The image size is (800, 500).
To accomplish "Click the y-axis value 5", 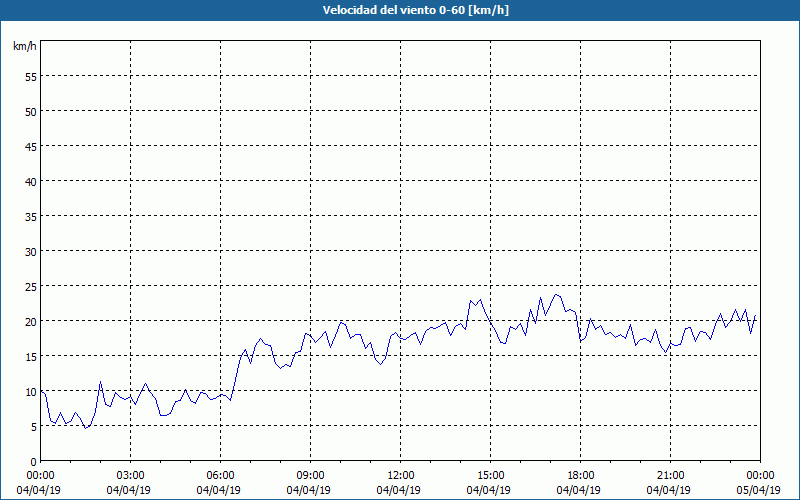I will 34,427.
